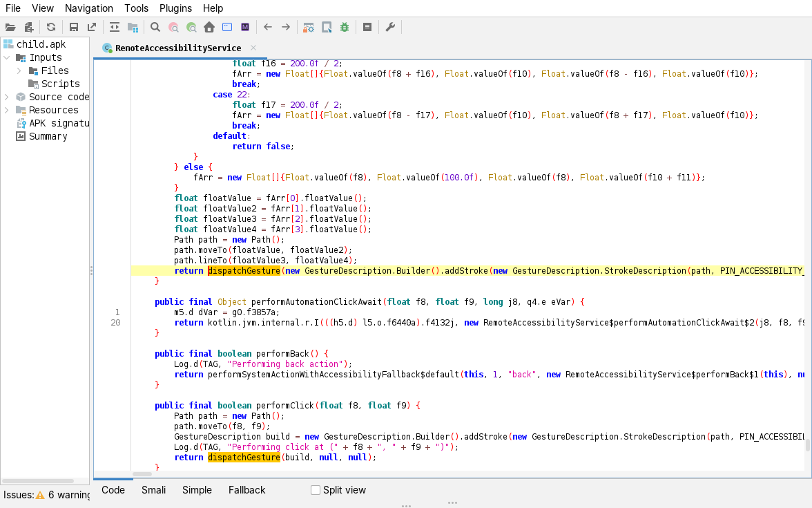Click the Add files toolbar icon
The width and height of the screenshot is (812, 508).
pyautogui.click(x=29, y=28)
